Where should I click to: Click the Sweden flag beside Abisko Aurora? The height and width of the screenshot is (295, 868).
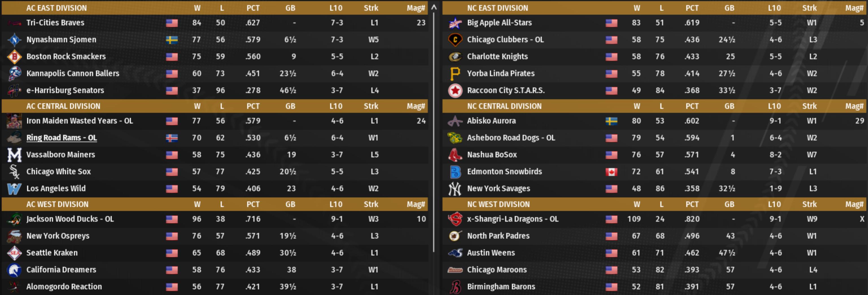point(611,121)
